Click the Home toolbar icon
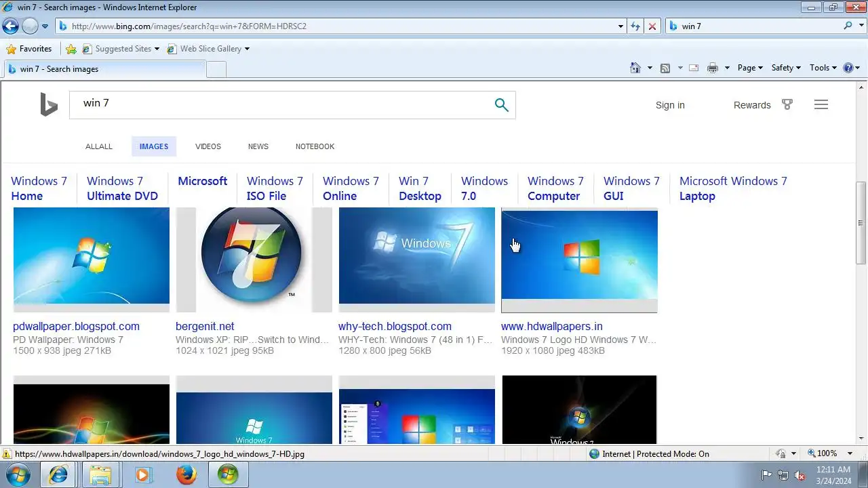 pyautogui.click(x=635, y=68)
